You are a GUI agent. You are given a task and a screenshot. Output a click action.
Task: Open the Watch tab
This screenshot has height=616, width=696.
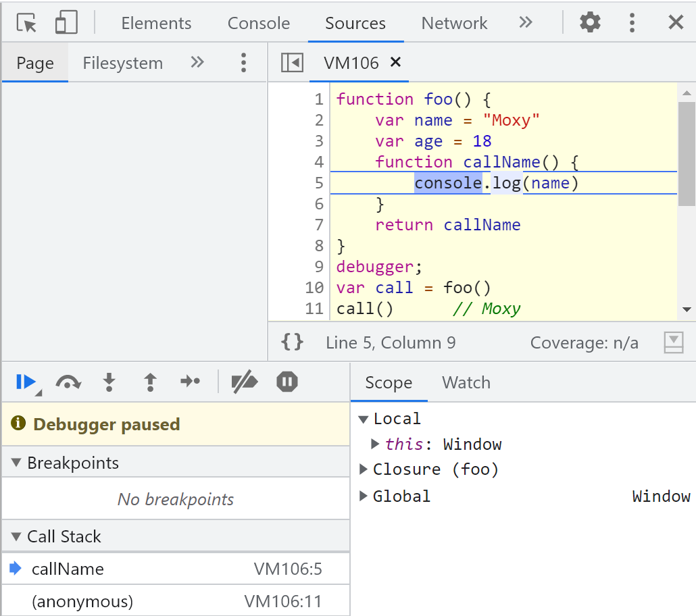tap(466, 383)
